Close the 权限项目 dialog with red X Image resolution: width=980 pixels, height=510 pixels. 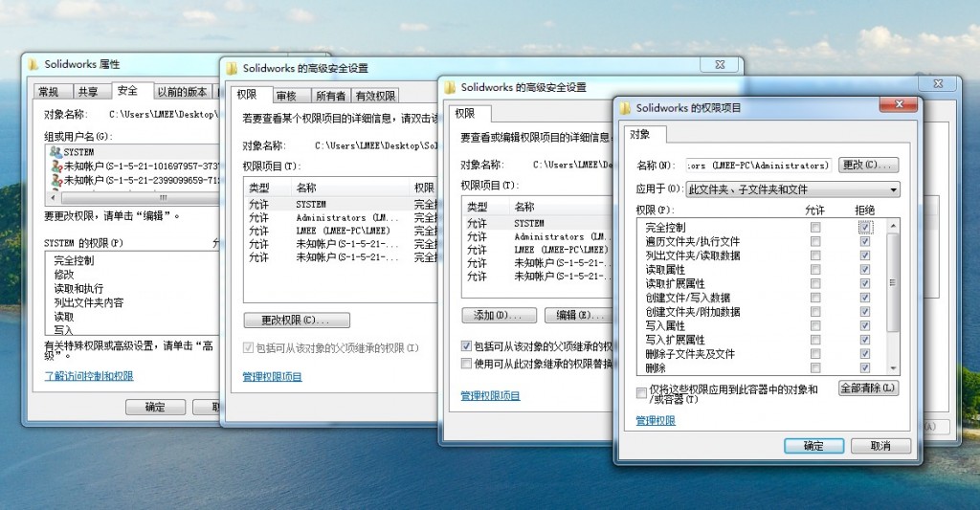[899, 103]
